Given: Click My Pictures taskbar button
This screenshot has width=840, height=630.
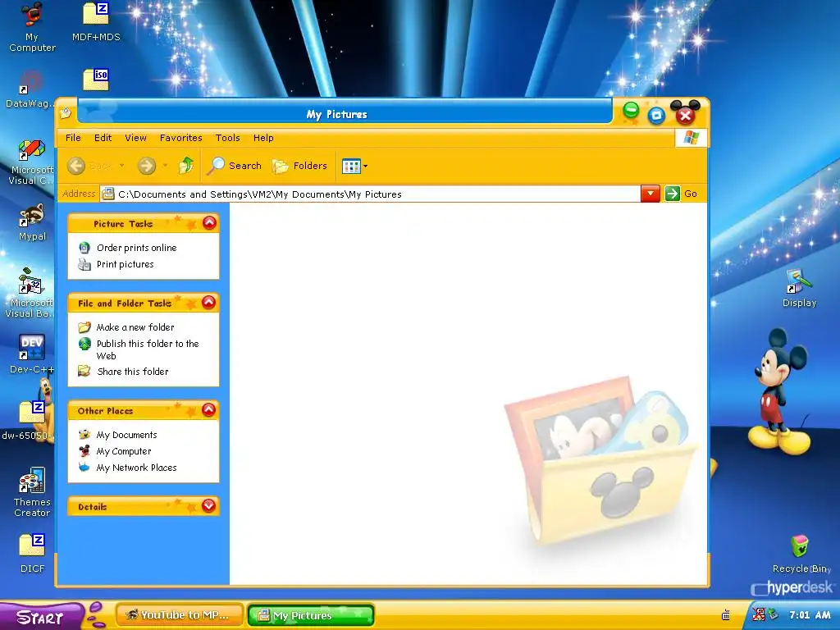Looking at the screenshot, I should pos(311,615).
